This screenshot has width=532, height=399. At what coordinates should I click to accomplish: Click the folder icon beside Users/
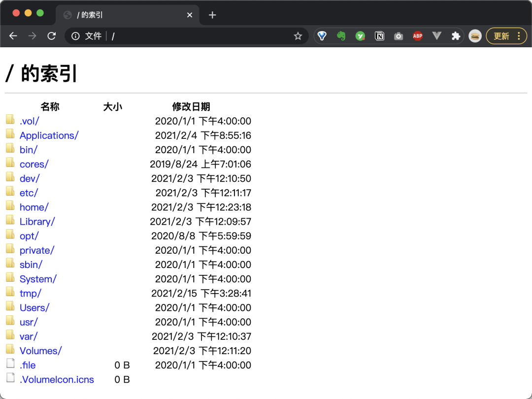click(x=10, y=306)
